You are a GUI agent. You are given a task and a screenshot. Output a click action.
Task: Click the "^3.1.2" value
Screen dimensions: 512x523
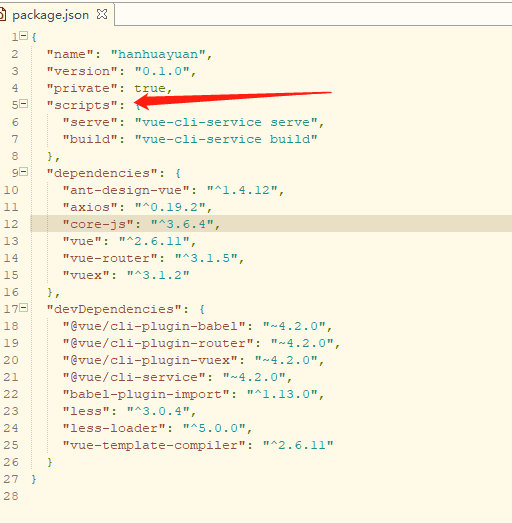coord(158,275)
